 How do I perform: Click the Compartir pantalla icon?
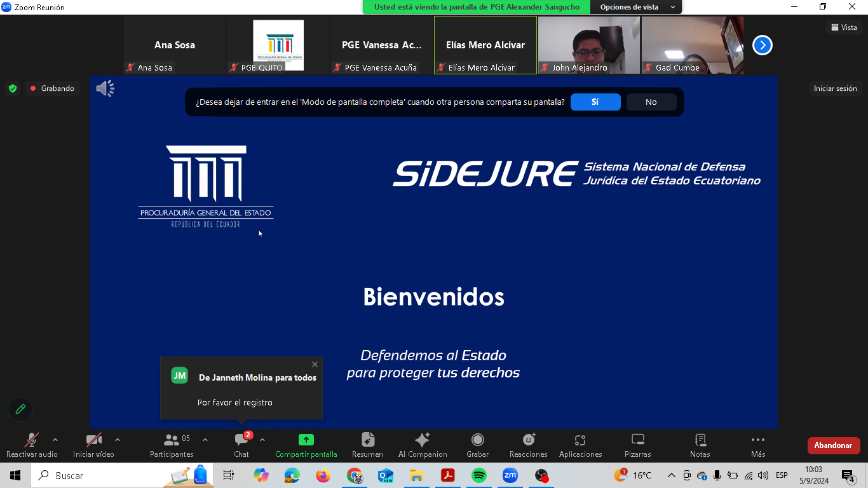306,440
